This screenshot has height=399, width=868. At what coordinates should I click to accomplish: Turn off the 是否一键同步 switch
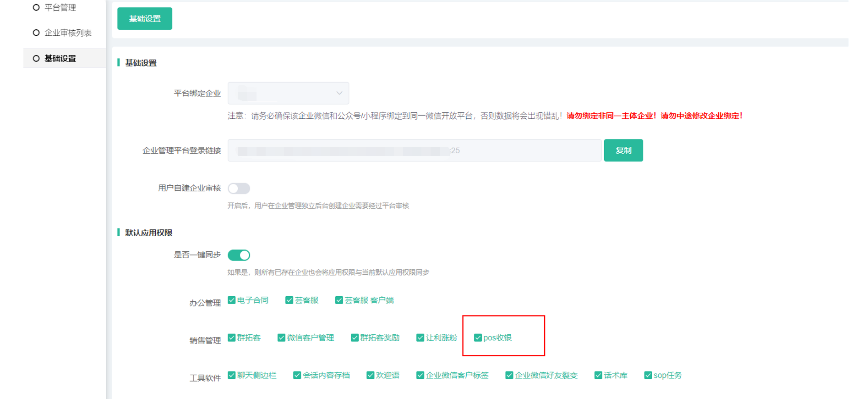239,255
